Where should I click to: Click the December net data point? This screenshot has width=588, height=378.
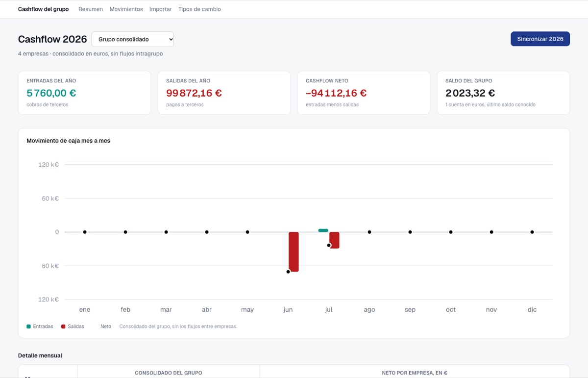[x=532, y=232]
